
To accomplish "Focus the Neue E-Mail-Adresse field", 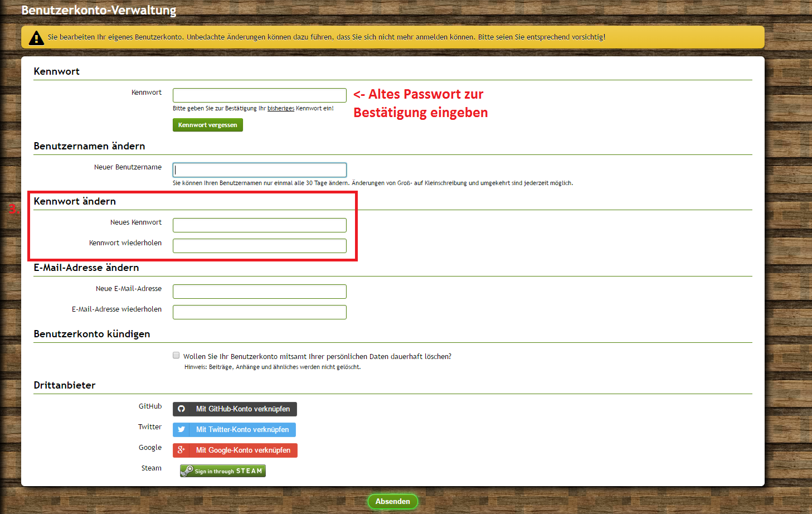I will [259, 292].
